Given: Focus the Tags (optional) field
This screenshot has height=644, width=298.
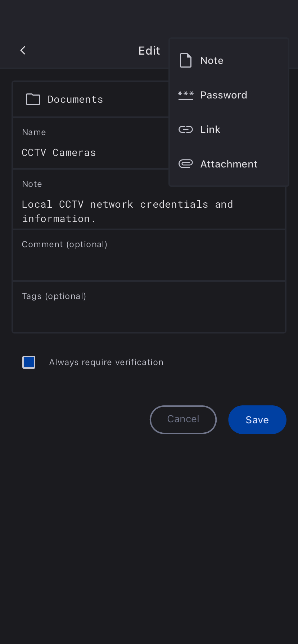Looking at the screenshot, I should [149, 311].
